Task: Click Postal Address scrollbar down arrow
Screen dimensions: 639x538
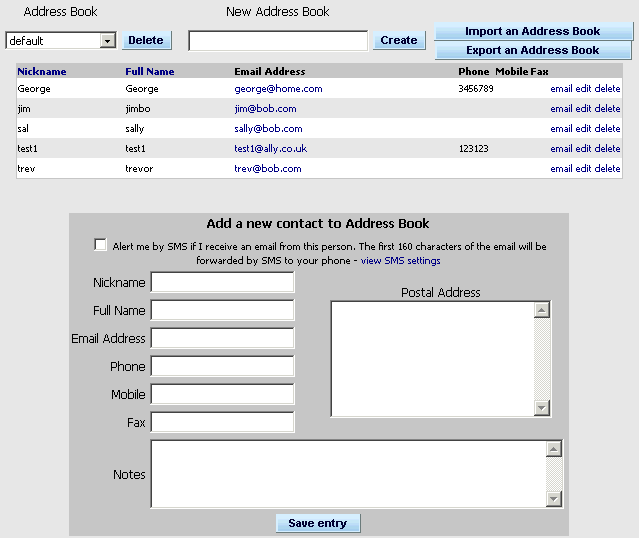Action: 542,408
